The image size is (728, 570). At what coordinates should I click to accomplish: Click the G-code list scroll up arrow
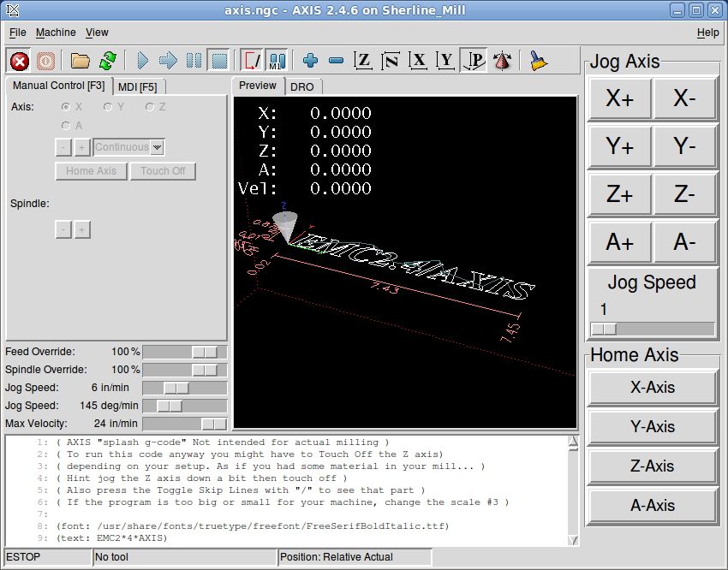[573, 441]
